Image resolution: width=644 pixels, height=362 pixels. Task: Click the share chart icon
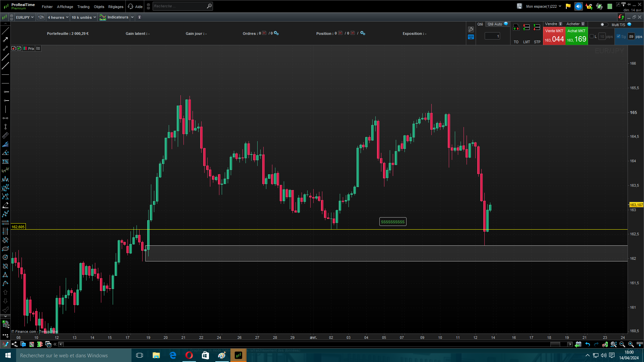click(x=14, y=344)
